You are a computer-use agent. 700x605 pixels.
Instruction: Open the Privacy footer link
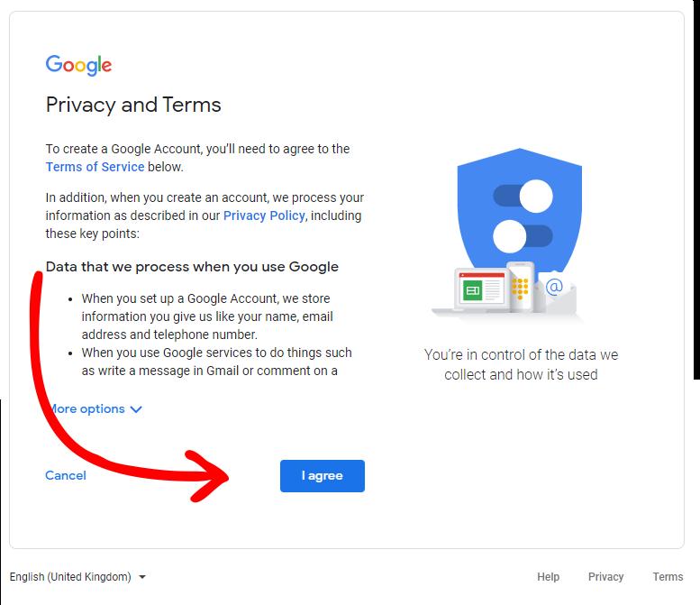point(605,577)
